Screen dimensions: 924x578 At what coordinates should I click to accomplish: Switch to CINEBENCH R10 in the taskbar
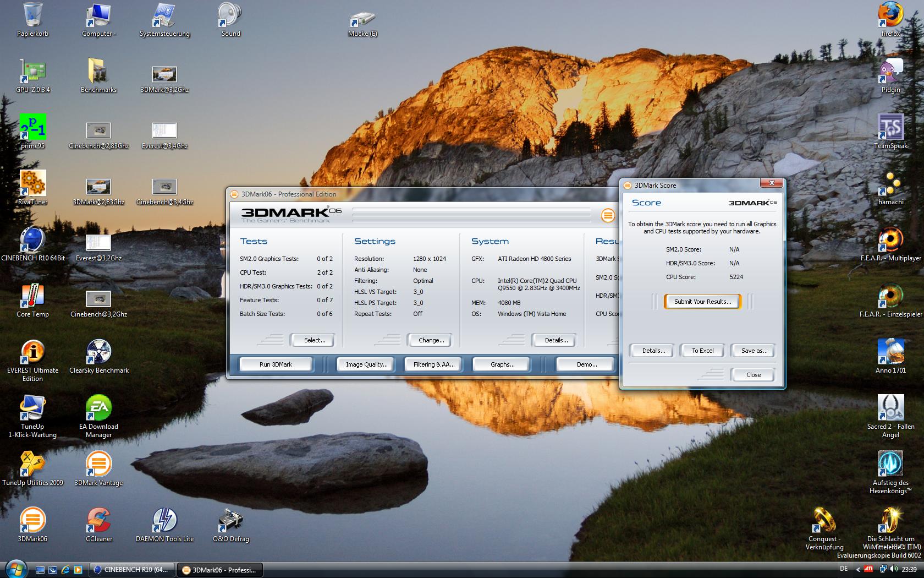(131, 570)
